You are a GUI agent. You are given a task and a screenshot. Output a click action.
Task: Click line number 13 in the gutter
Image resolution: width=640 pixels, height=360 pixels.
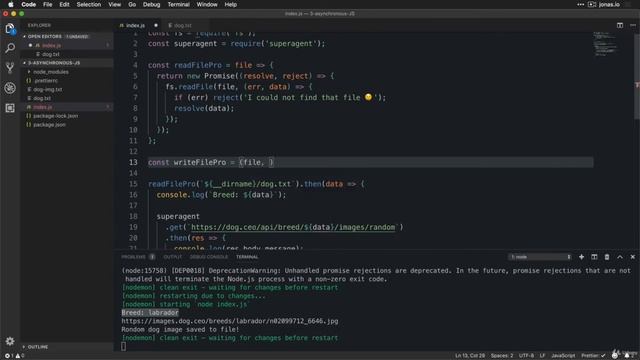coord(133,162)
